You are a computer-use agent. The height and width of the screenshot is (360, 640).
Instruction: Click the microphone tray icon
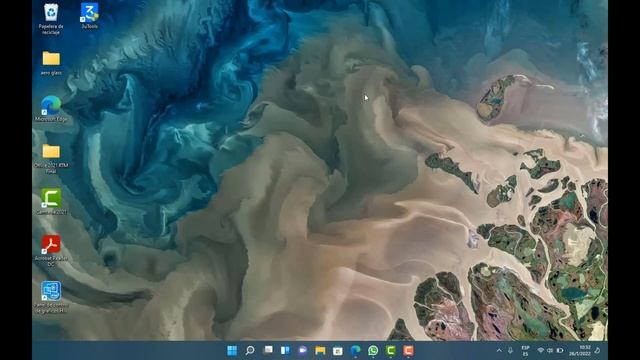(x=510, y=351)
